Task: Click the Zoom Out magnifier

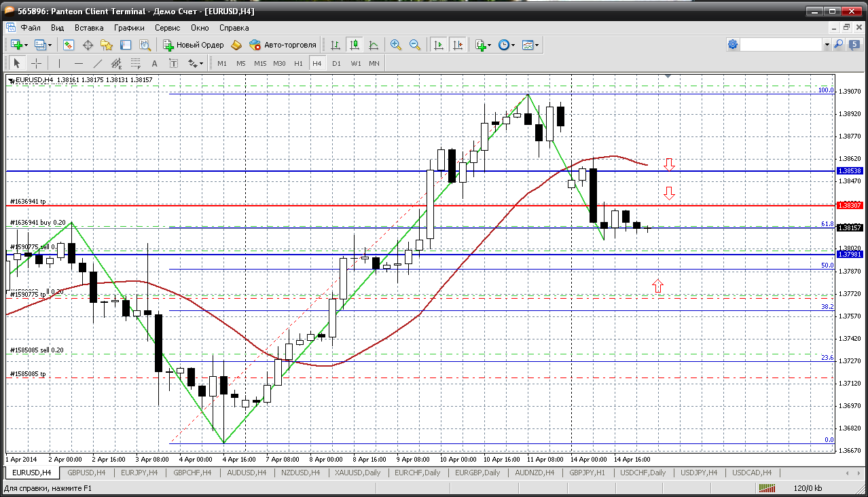Action: point(414,45)
